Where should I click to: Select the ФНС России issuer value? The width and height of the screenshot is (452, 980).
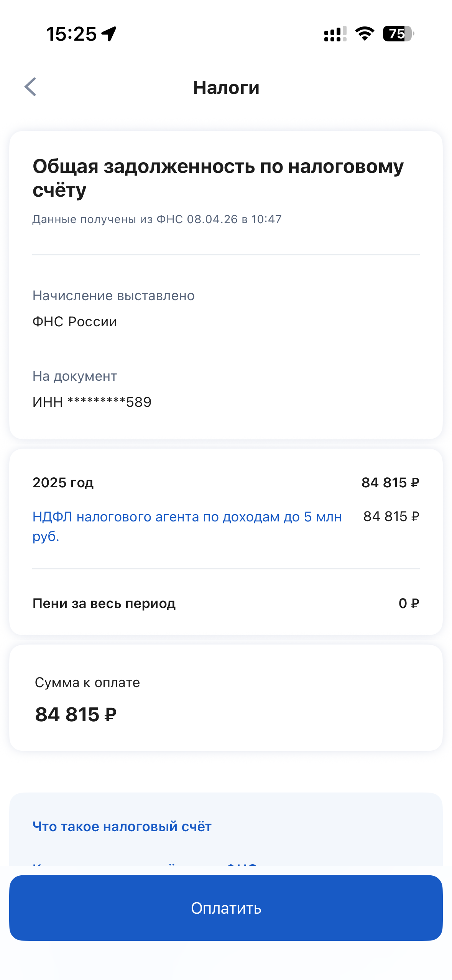(x=75, y=322)
